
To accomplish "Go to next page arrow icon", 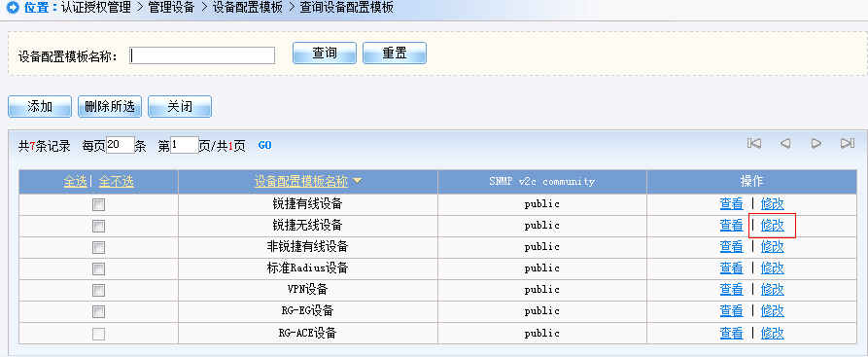I will point(816,144).
